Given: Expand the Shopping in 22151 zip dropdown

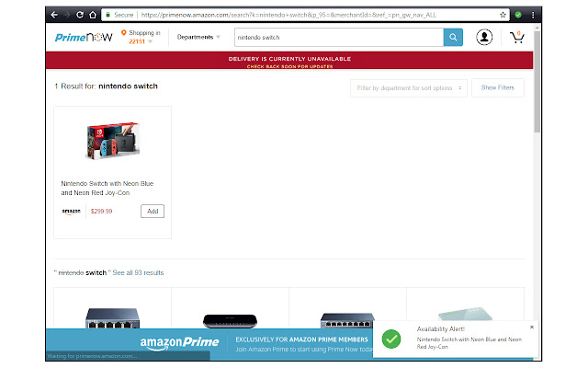Looking at the screenshot, I should coord(144,37).
